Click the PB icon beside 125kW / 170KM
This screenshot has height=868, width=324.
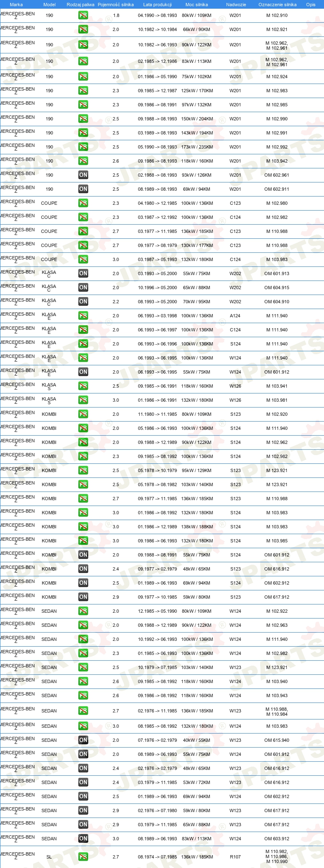click(83, 91)
